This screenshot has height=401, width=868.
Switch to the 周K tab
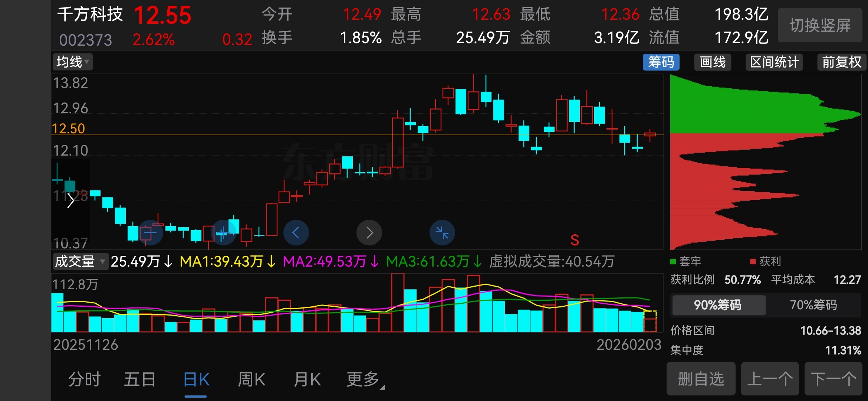[251, 379]
